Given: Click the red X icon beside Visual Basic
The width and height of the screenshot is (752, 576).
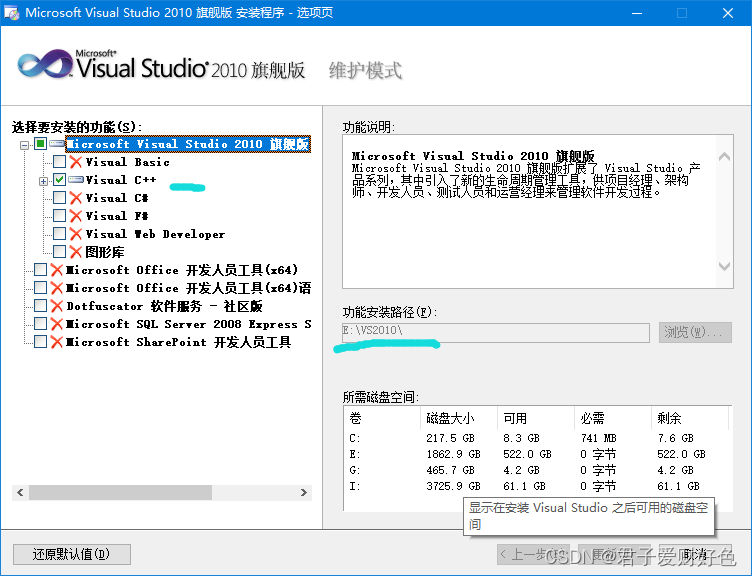Looking at the screenshot, I should click(x=75, y=162).
